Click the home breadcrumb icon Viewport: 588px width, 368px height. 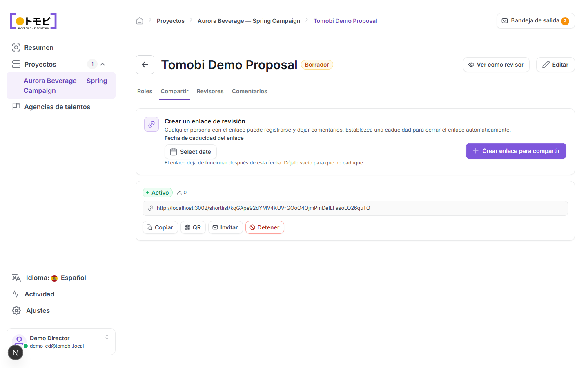[140, 21]
